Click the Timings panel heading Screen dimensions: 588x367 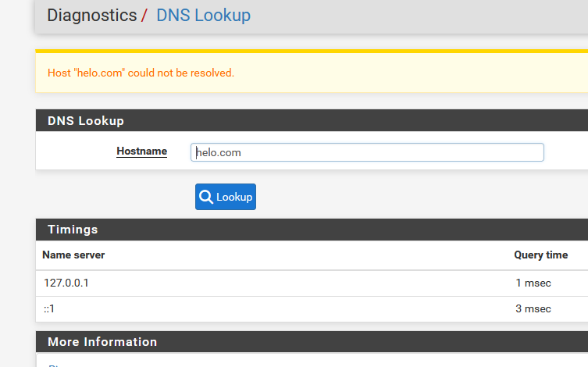pyautogui.click(x=73, y=230)
